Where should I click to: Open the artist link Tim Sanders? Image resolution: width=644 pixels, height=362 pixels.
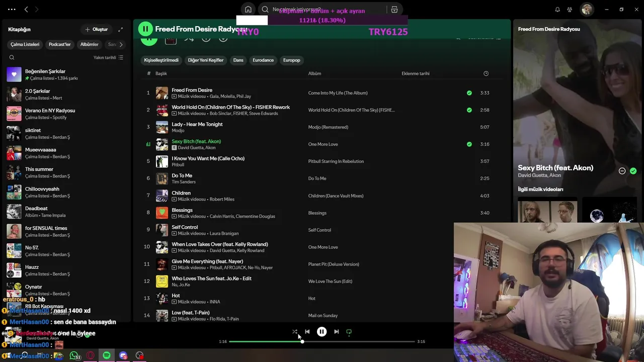pos(184,182)
